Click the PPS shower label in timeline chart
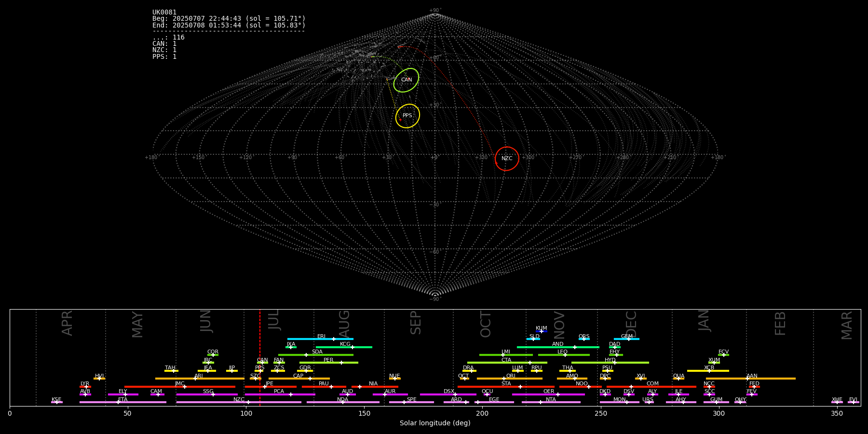The height and width of the screenshot is (434, 868). tap(260, 368)
